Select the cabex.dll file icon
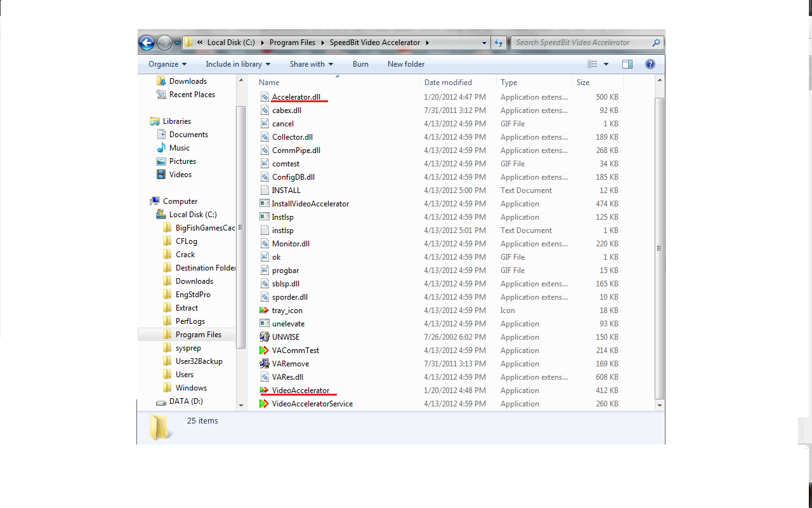This screenshot has height=508, width=812. [265, 110]
